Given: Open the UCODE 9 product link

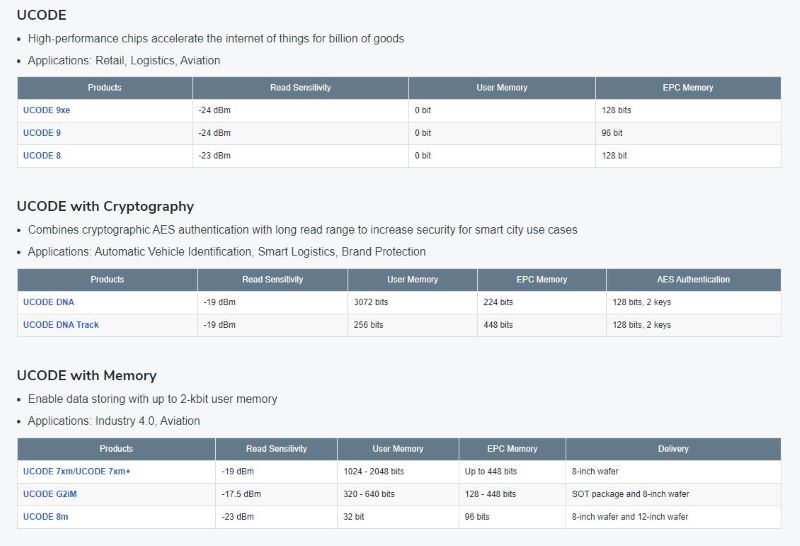Looking at the screenshot, I should point(42,133).
